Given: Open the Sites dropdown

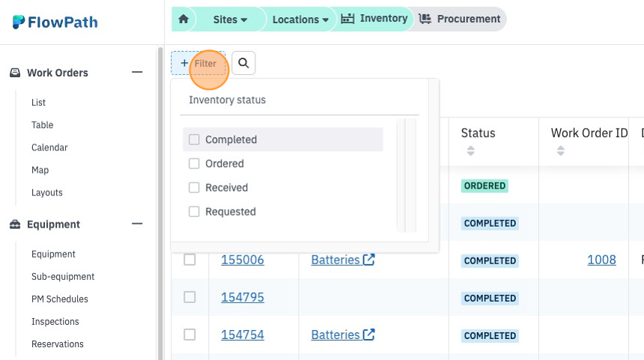Looking at the screenshot, I should (x=230, y=19).
